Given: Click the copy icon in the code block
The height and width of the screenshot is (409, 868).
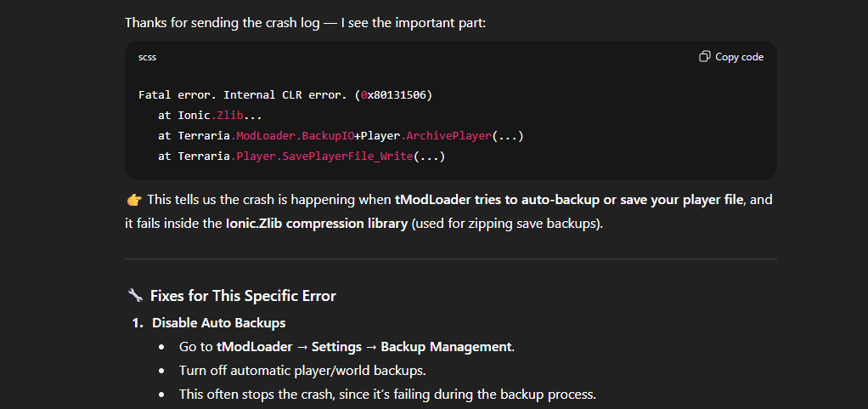Looking at the screenshot, I should coord(705,57).
